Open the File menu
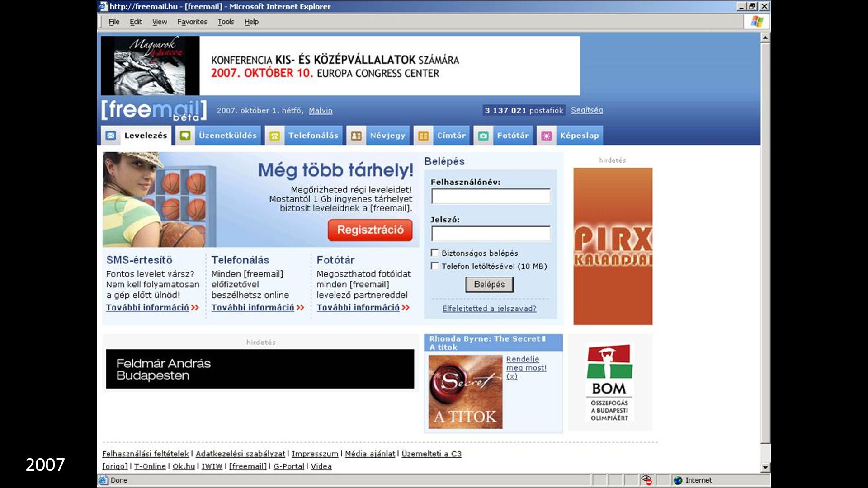The image size is (868, 488). tap(114, 22)
